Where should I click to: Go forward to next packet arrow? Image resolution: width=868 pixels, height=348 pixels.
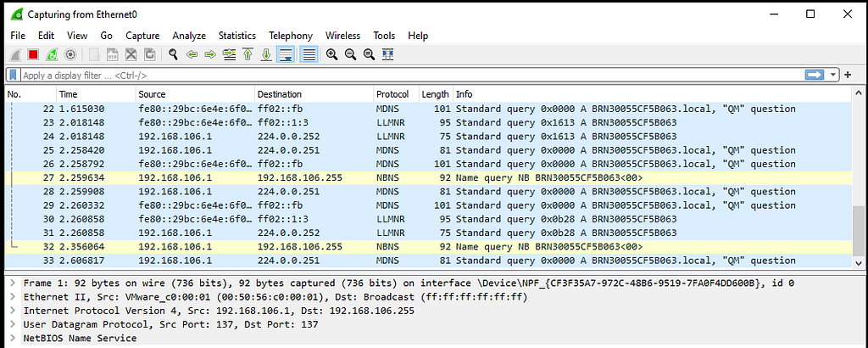tap(210, 54)
